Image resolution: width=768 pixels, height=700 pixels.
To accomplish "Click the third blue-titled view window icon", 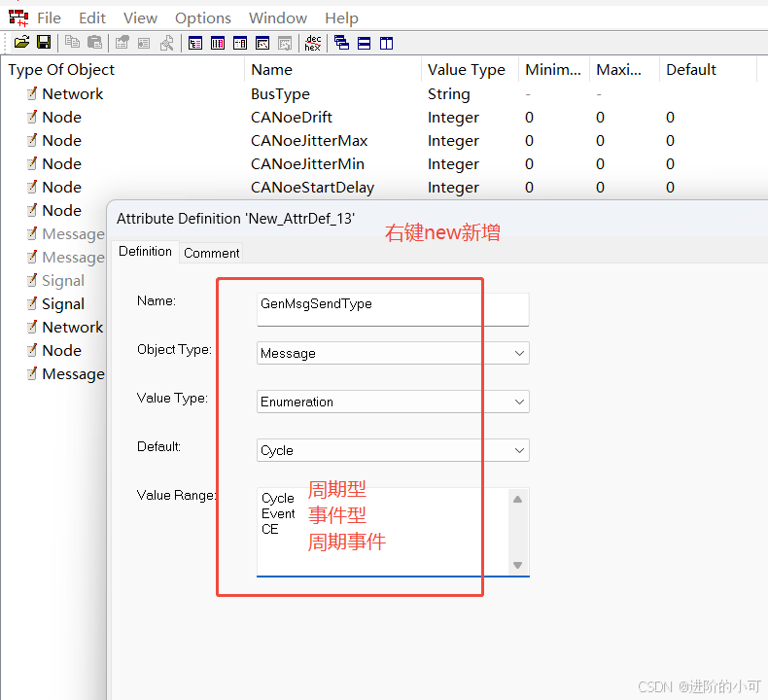I will click(240, 43).
